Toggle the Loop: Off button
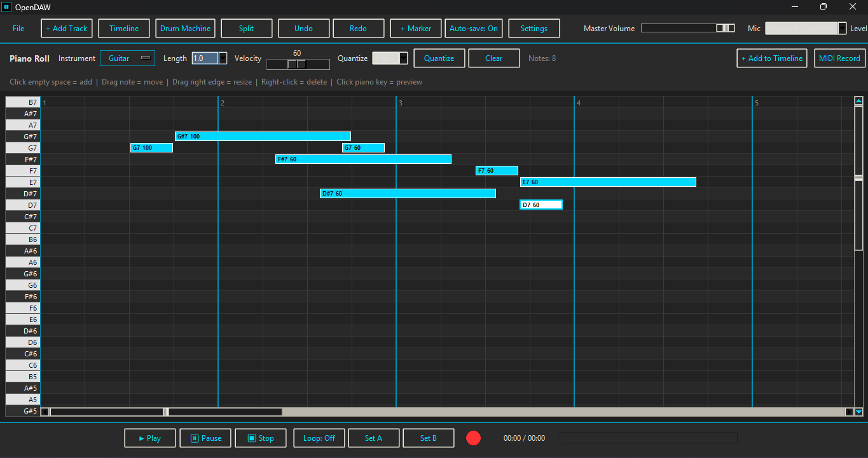The height and width of the screenshot is (458, 868). point(319,438)
